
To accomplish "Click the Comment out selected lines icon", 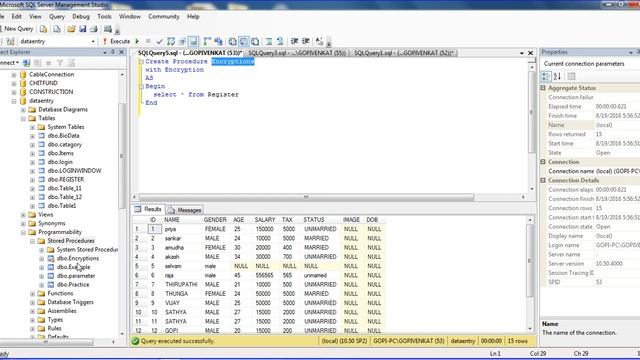I will 269,41.
